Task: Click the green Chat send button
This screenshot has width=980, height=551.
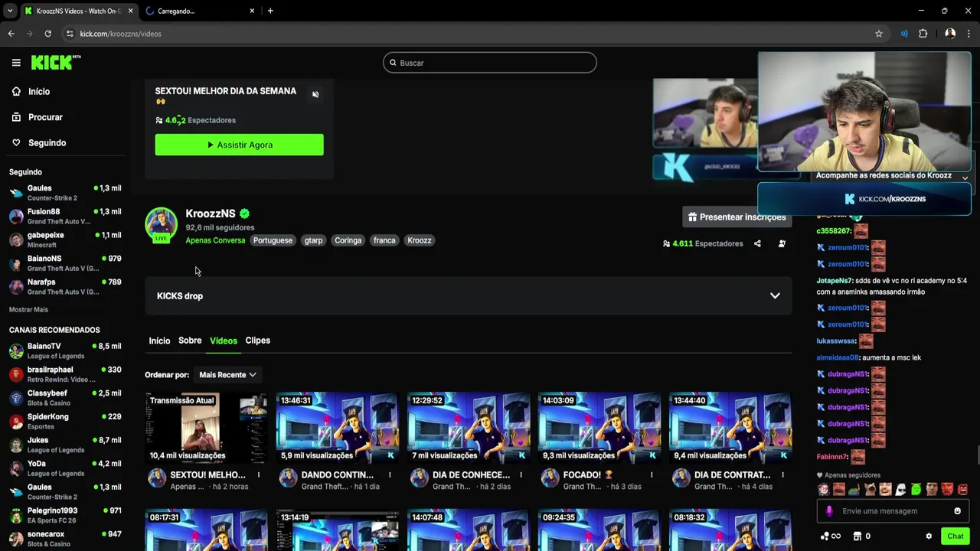Action: coord(955,536)
